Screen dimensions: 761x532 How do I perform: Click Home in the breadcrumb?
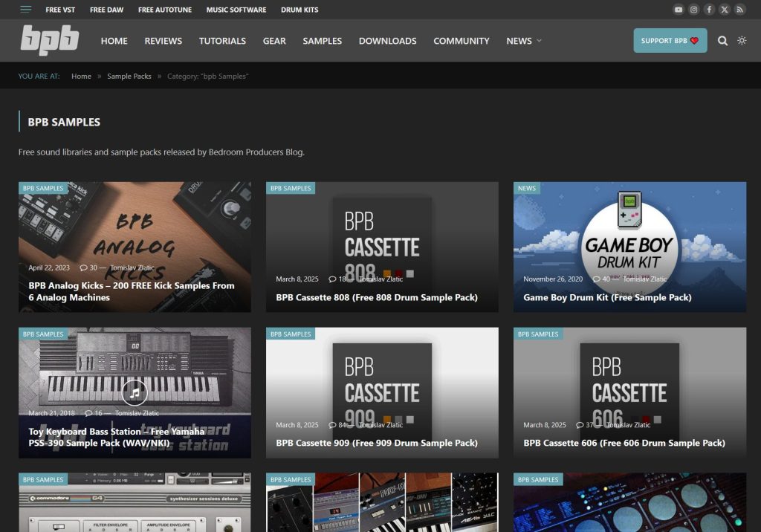[81, 77]
